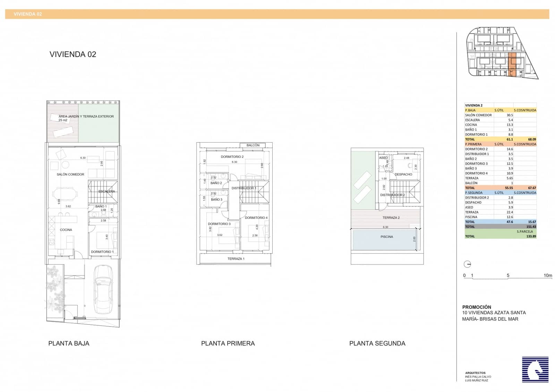
Task: Click the Planta Primera floor label
Action: pyautogui.click(x=228, y=343)
